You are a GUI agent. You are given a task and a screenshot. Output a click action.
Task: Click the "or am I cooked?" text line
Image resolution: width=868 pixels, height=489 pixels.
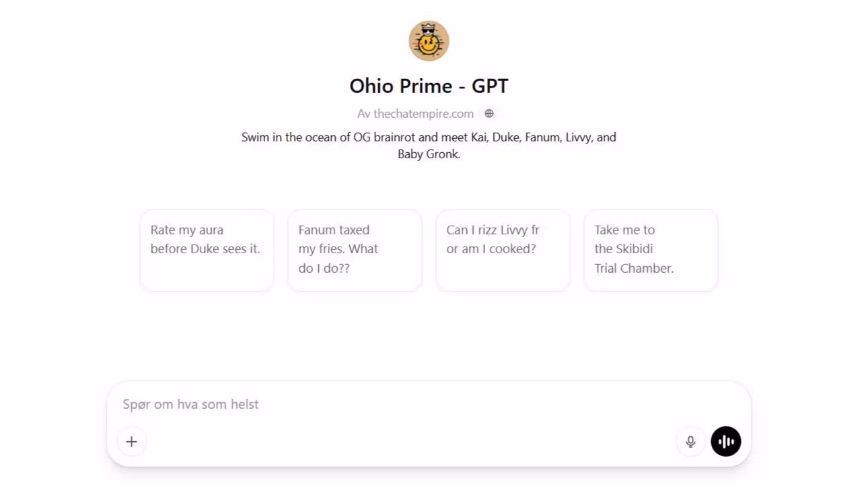[491, 249]
